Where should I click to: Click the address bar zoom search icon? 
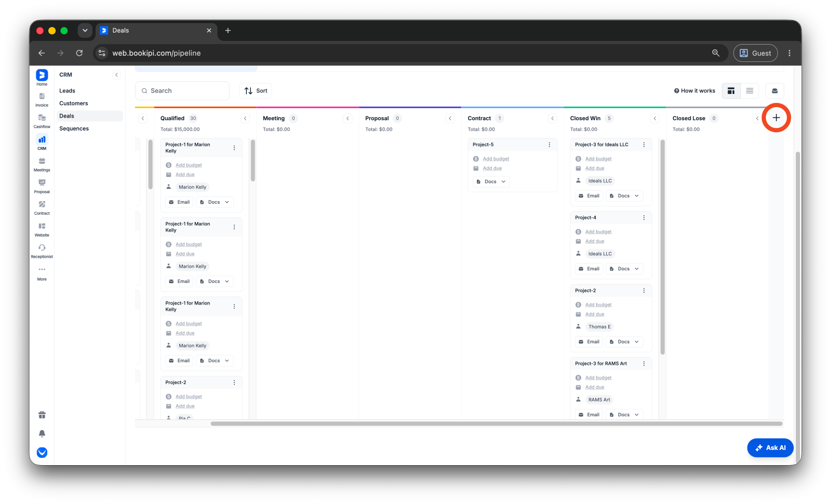click(715, 53)
